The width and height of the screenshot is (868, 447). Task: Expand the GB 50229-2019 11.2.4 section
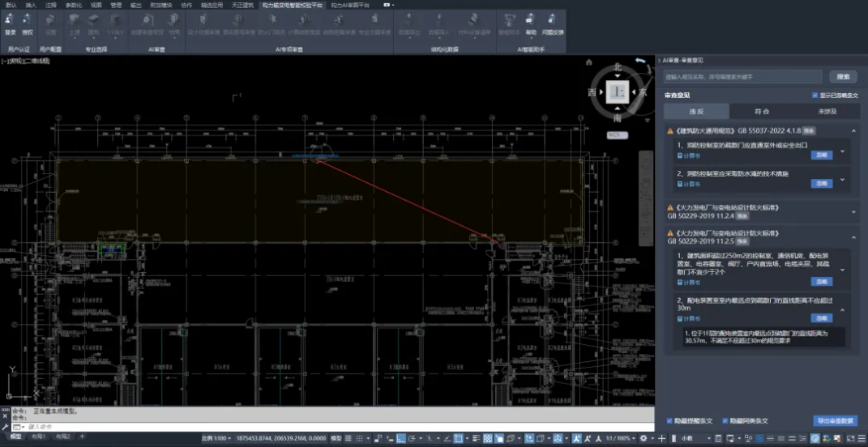click(853, 212)
